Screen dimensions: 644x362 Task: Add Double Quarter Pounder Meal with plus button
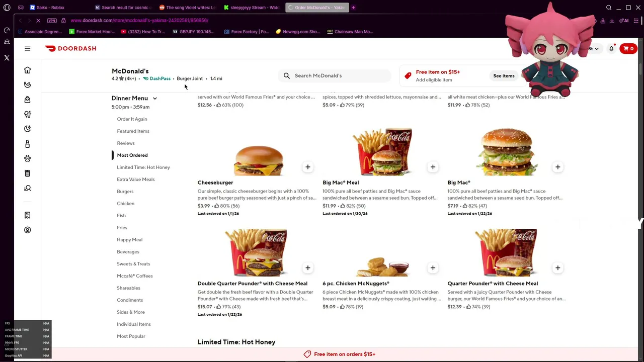tap(308, 268)
